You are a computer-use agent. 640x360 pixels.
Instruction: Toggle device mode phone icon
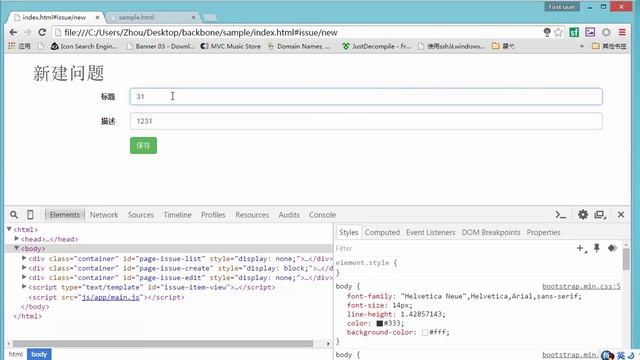(x=30, y=215)
